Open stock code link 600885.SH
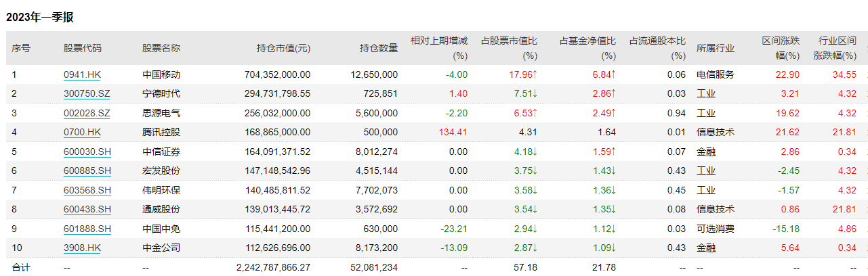The height and width of the screenshot is (276, 868). point(87,171)
